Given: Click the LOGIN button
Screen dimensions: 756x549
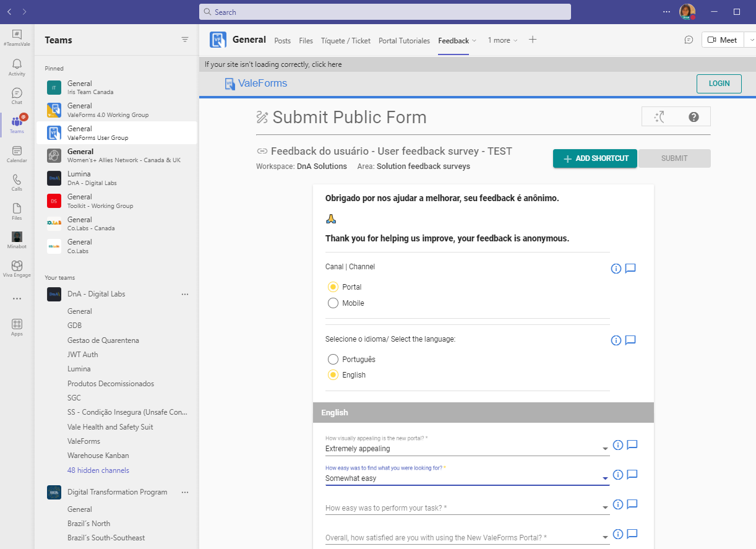Looking at the screenshot, I should click(x=719, y=84).
